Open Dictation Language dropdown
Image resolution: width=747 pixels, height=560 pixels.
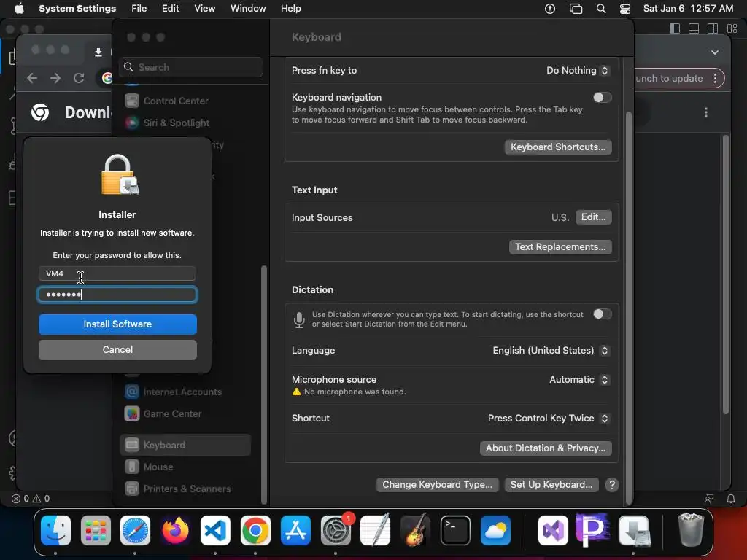(x=551, y=351)
